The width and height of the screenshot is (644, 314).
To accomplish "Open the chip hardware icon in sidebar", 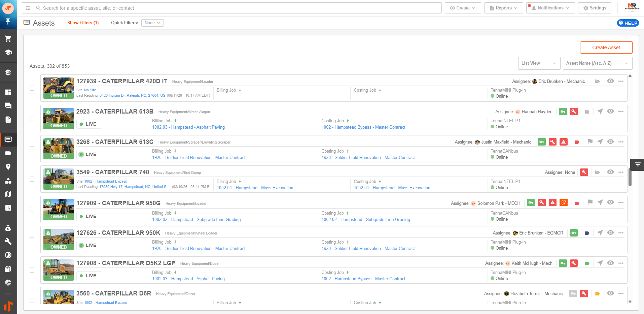I will point(8,72).
